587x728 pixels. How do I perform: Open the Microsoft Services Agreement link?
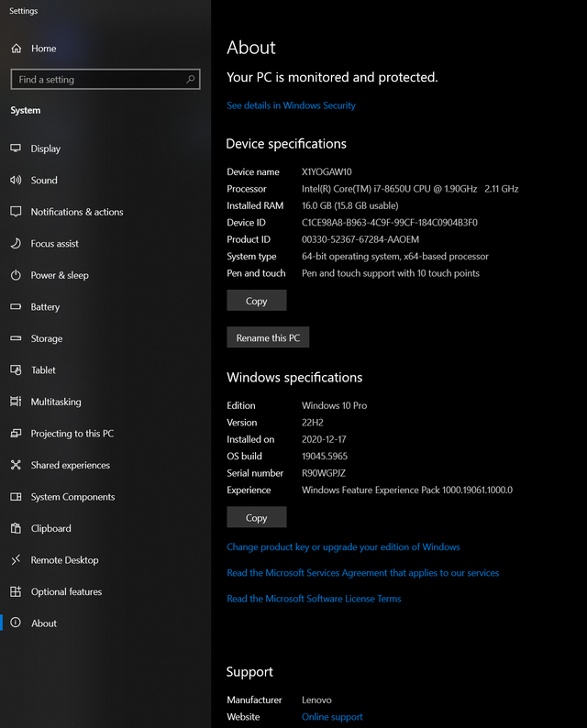(x=362, y=573)
